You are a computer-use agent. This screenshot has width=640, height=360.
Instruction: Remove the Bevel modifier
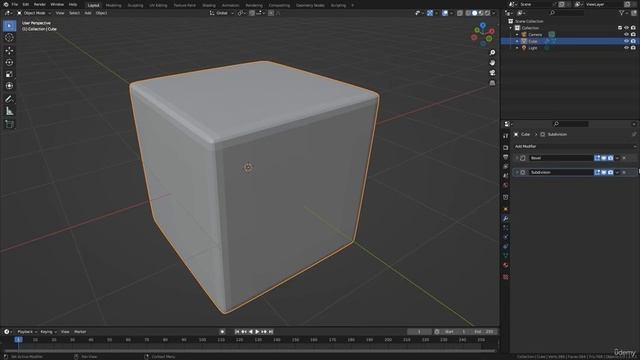tap(624, 158)
